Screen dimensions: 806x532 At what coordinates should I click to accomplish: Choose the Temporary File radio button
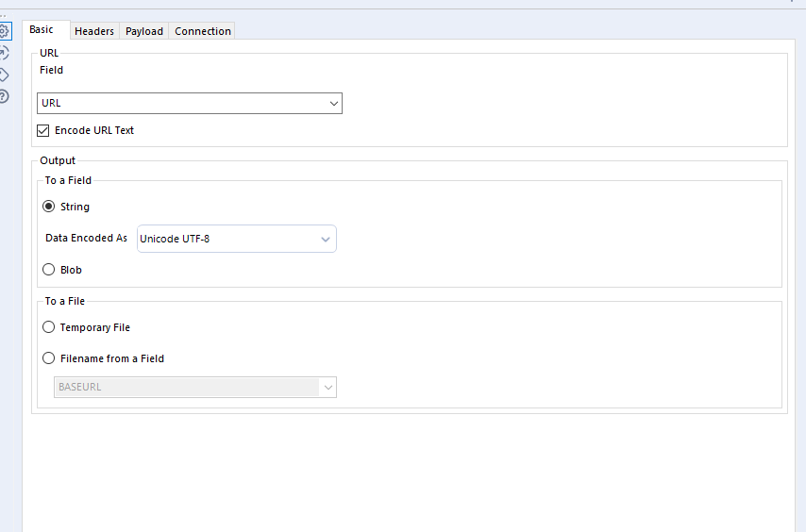(49, 327)
